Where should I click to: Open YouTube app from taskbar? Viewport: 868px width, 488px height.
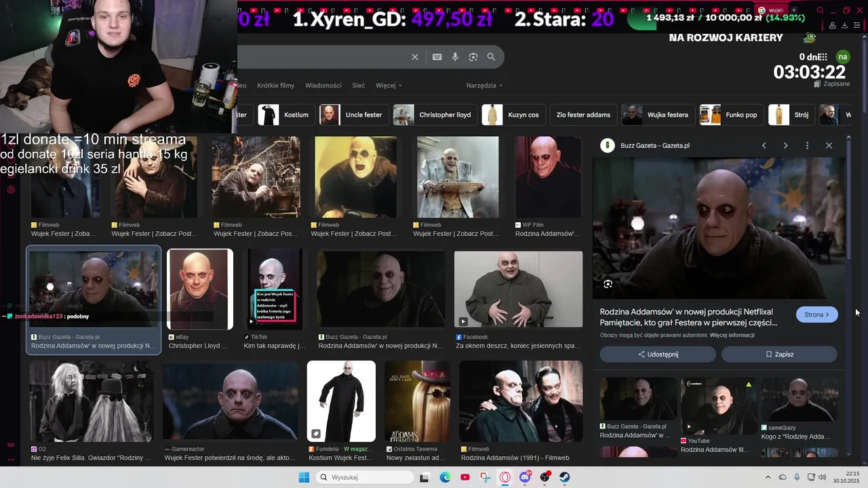pyautogui.click(x=465, y=477)
